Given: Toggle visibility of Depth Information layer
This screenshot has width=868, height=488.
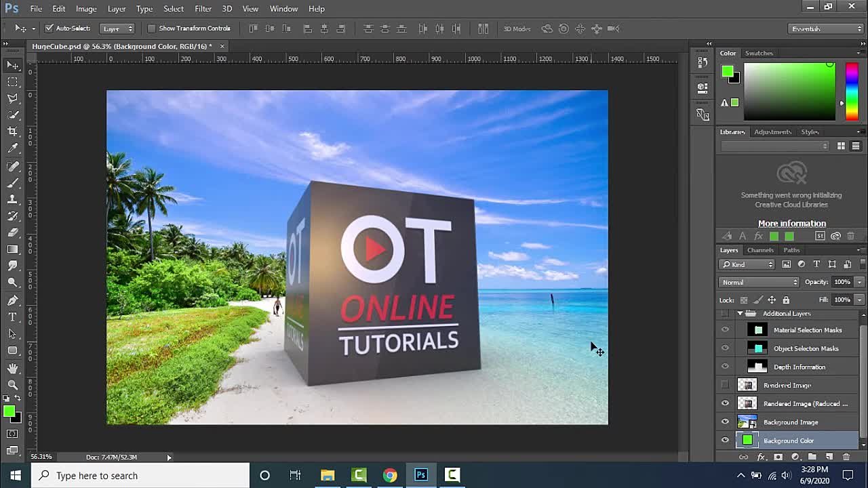Looking at the screenshot, I should click(725, 367).
